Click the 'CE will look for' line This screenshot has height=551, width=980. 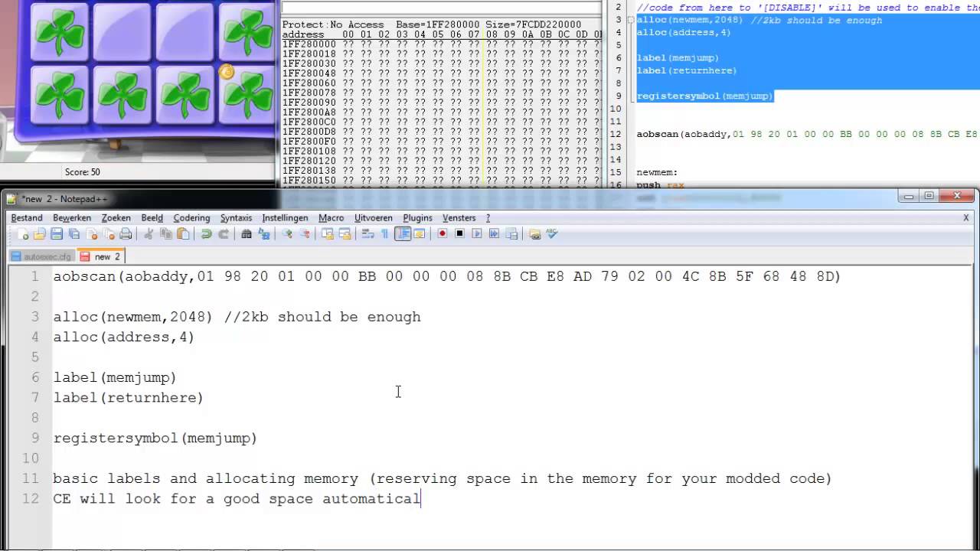(237, 499)
